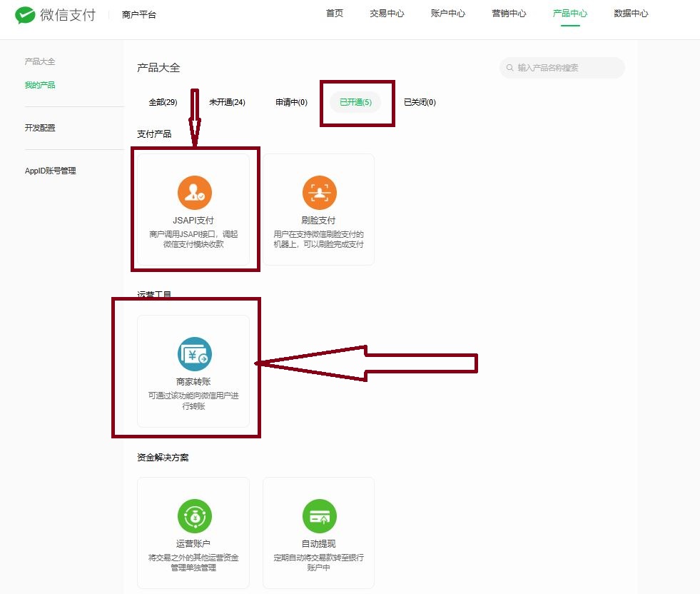Click description 定期自动将交易款转至银行账户中

point(318,563)
